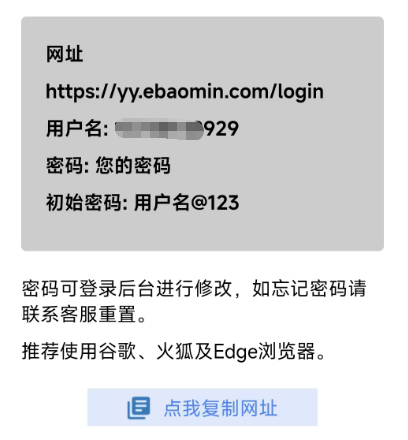Click the 联系客服重置 text
The width and height of the screenshot is (408, 440).
(x=79, y=314)
